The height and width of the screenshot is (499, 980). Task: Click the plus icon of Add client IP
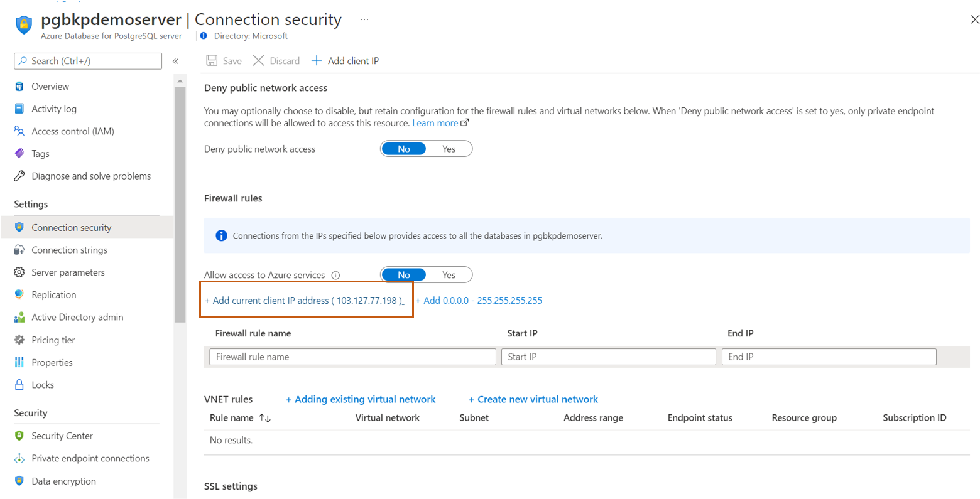[317, 61]
